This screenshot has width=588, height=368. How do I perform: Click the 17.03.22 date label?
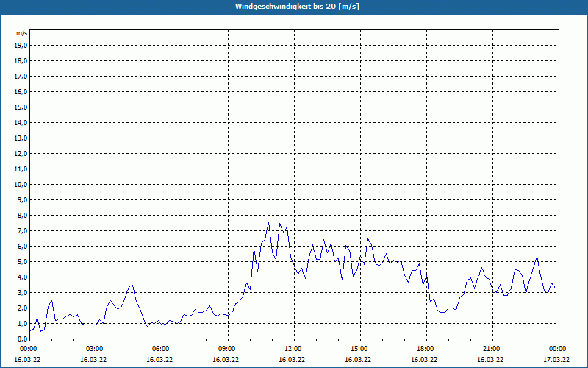click(555, 360)
